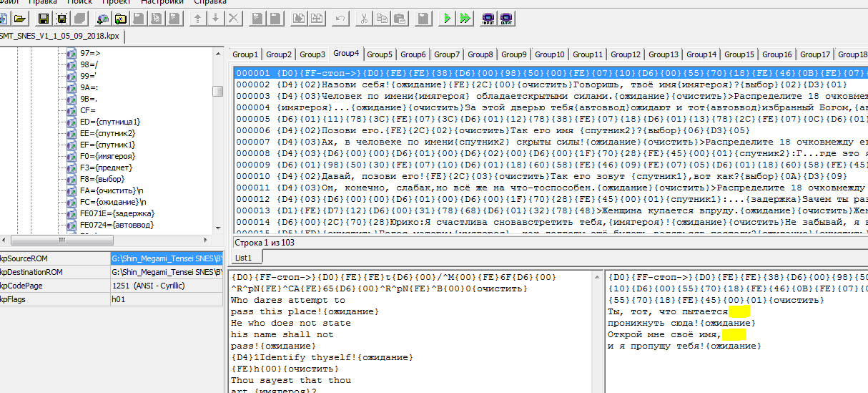868x393 pixels.
Task: Click the kpFlags value h01
Action: [167, 299]
